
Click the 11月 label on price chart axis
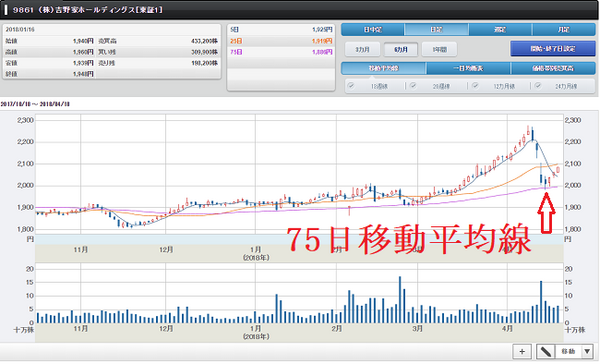click(81, 250)
